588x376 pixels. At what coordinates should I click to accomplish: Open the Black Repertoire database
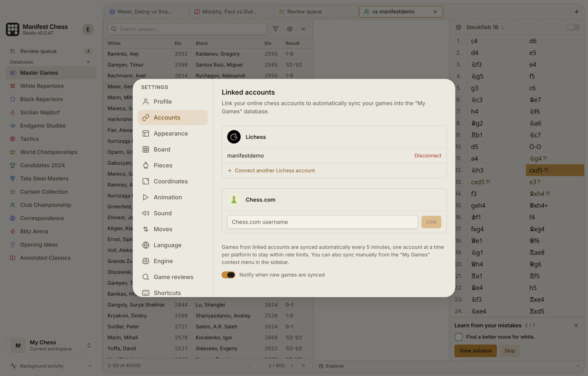click(x=51, y=99)
